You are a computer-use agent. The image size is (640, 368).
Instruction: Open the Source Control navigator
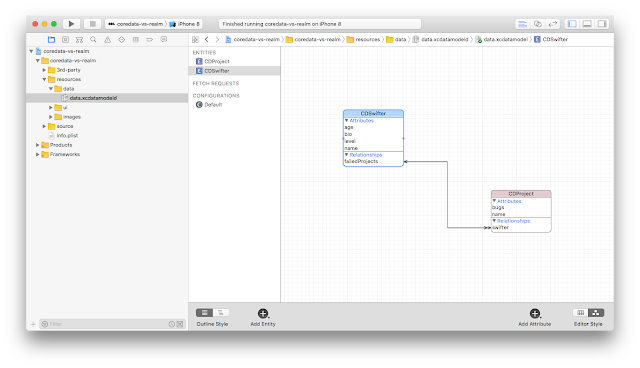pos(65,40)
